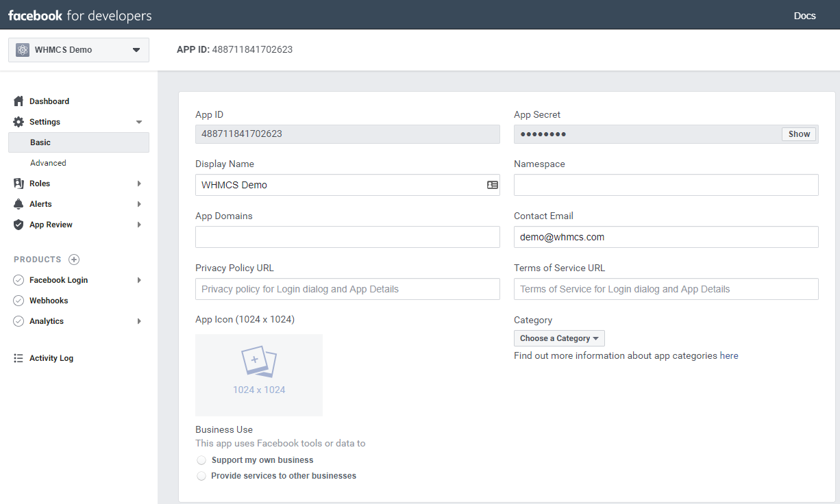Click the Roles person badge icon
The height and width of the screenshot is (504, 840).
[18, 184]
